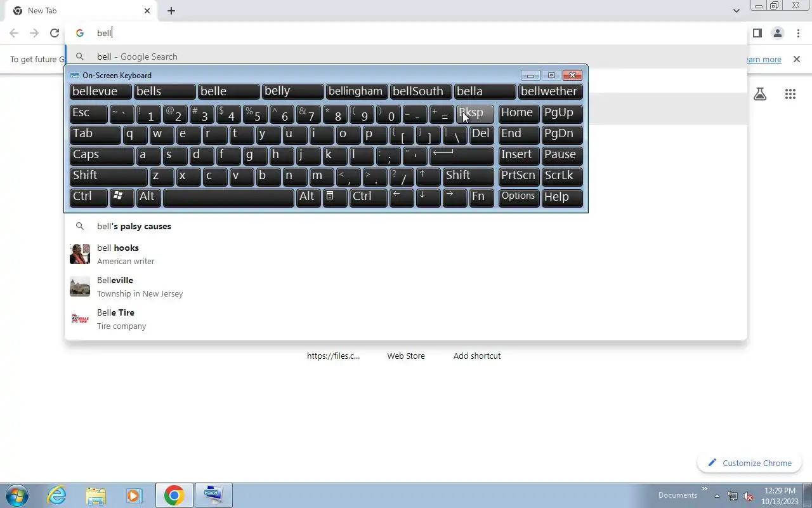Viewport: 812px width, 508px height.
Task: Select the bell hooks suggestion
Action: click(x=406, y=254)
